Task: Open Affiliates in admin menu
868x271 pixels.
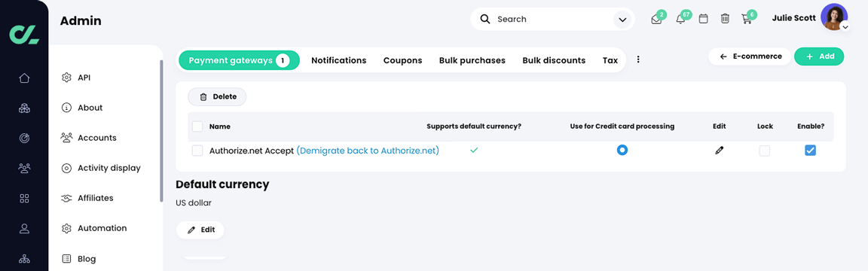Action: (95, 198)
